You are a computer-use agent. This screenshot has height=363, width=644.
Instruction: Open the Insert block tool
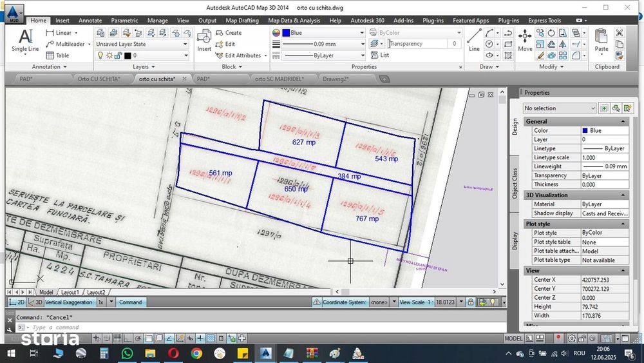[204, 39]
